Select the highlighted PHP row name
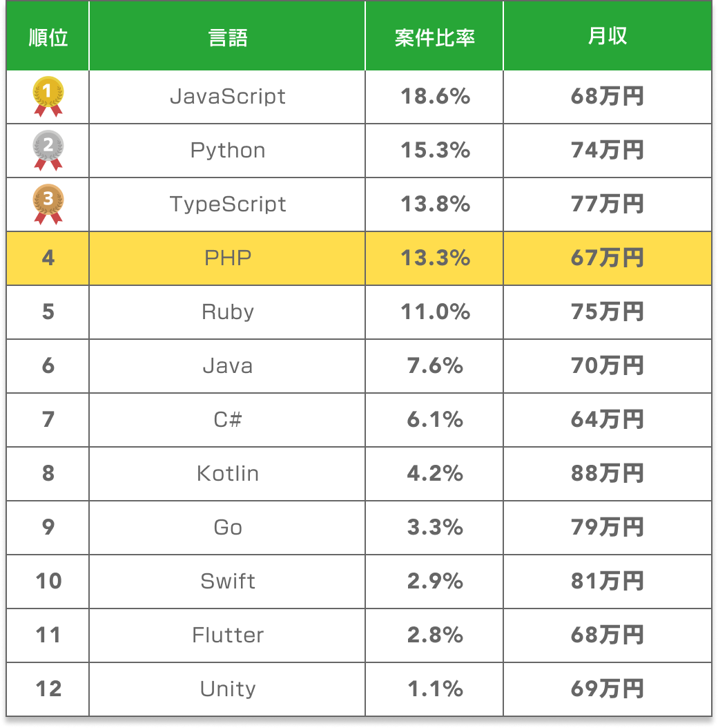 click(x=228, y=258)
